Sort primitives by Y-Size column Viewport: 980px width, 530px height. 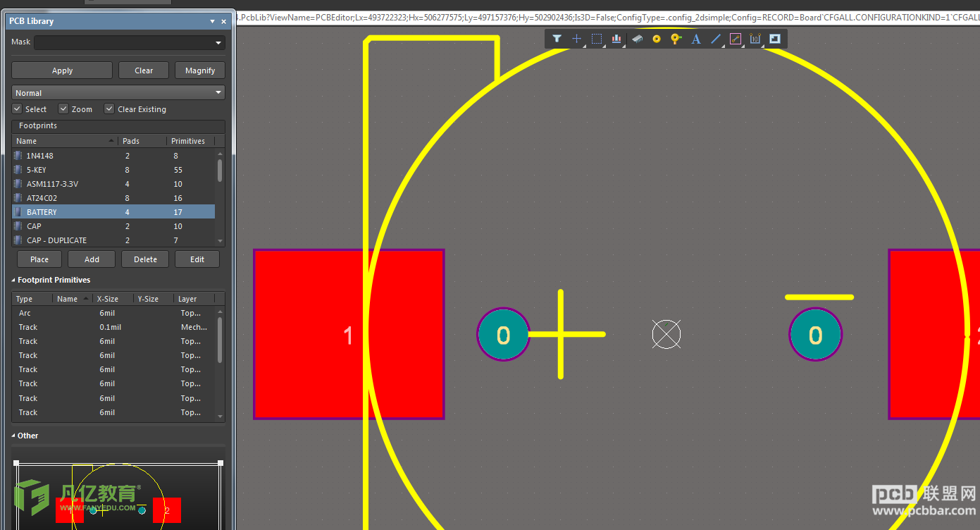point(154,299)
